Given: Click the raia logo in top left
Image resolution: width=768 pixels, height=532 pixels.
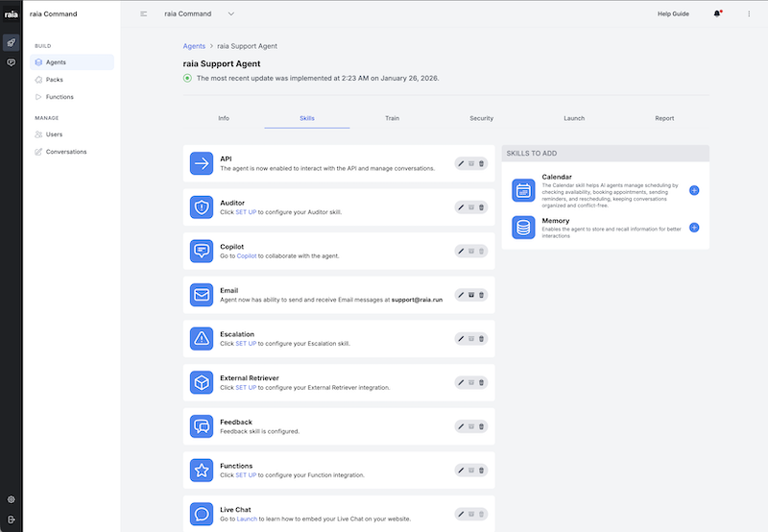Looking at the screenshot, I should point(11,14).
